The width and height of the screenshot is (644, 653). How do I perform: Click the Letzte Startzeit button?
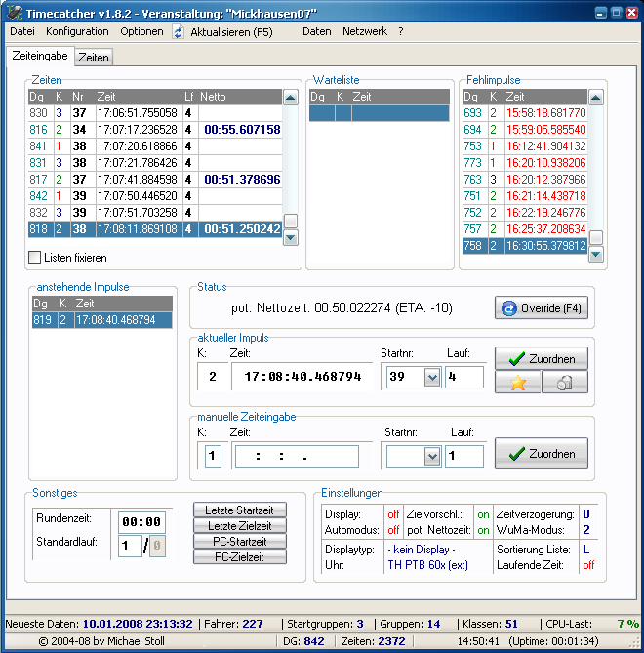[x=240, y=510]
